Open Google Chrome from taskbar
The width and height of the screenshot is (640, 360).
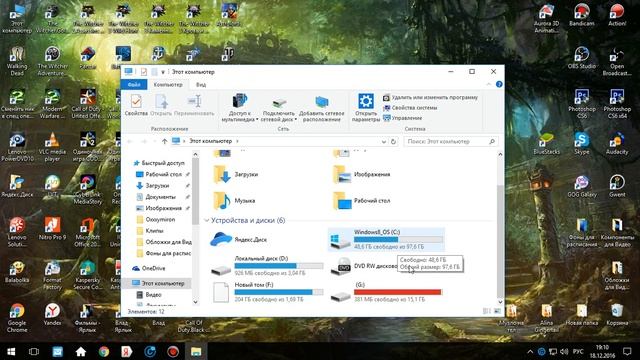point(104,351)
